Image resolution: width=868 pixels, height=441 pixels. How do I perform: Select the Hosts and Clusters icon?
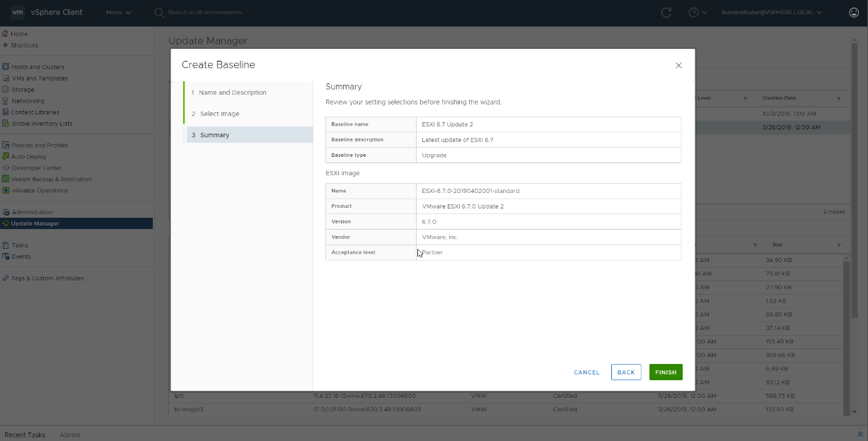click(5, 67)
